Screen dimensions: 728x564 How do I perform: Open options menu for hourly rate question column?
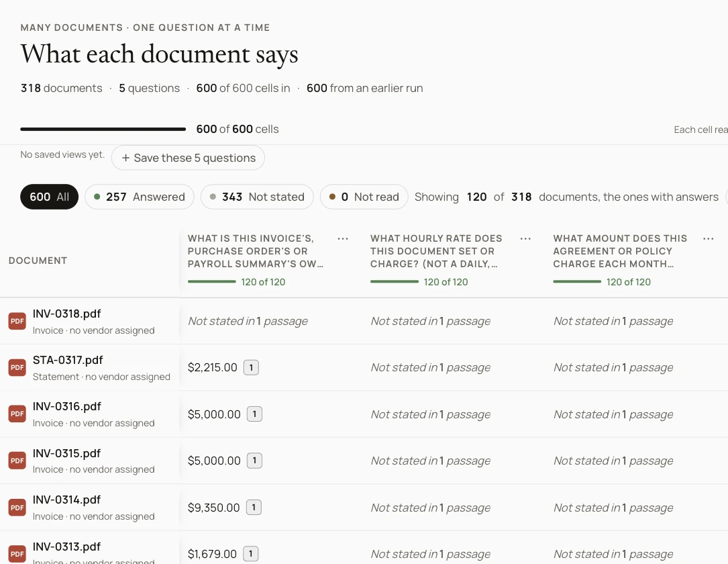pyautogui.click(x=525, y=238)
